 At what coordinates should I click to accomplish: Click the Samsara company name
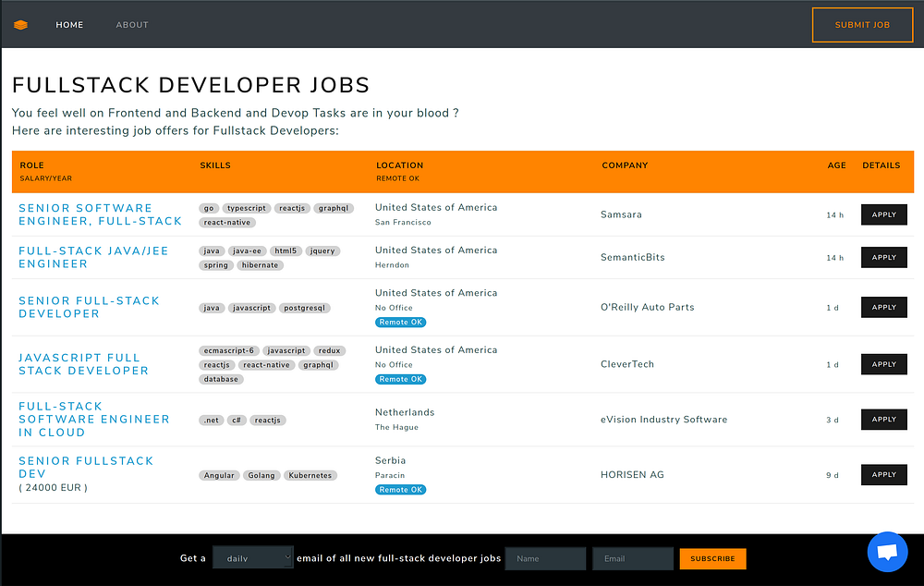click(621, 214)
